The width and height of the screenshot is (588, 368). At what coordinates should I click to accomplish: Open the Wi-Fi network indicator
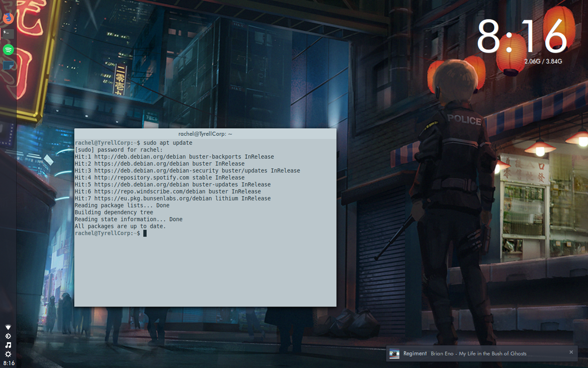pyautogui.click(x=8, y=327)
